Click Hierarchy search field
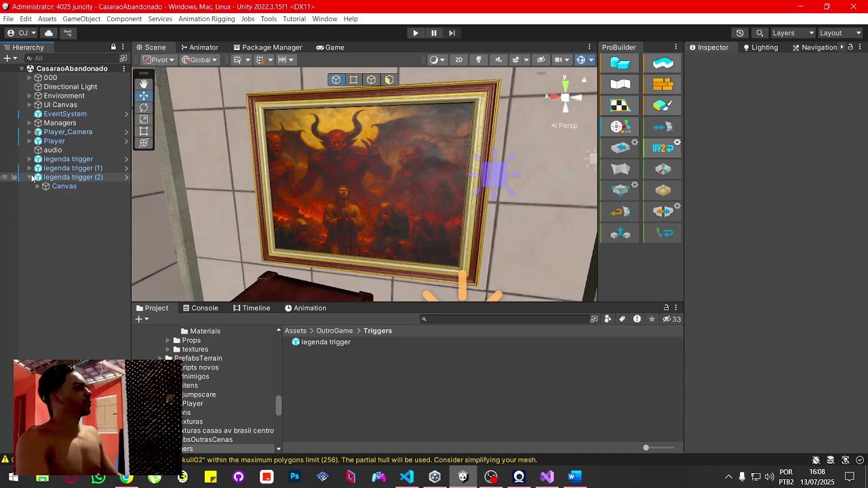This screenshot has width=868, height=488. [72, 58]
